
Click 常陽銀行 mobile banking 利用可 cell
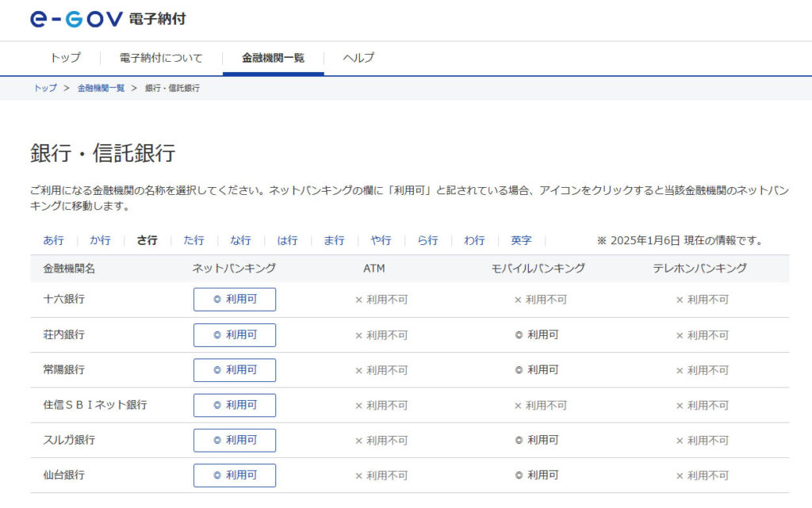537,370
